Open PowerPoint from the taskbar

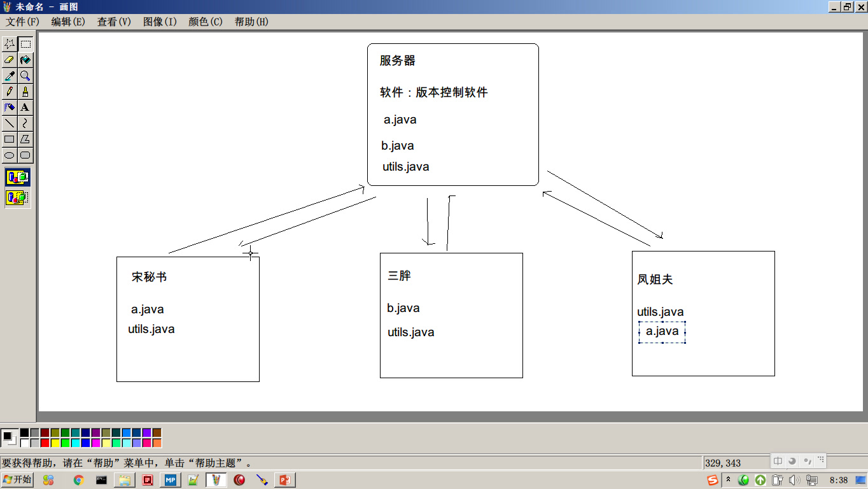284,479
